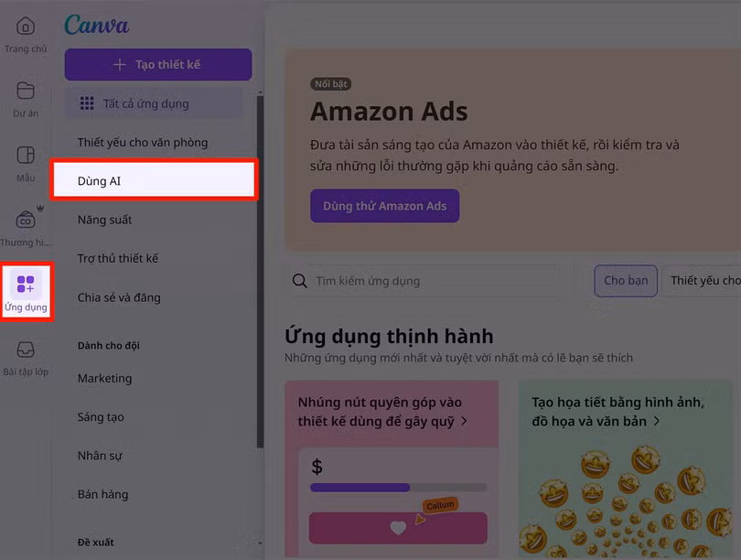Click the sidebar vertical scrollbar
Viewport: 741px width, 560px height.
click(260, 271)
